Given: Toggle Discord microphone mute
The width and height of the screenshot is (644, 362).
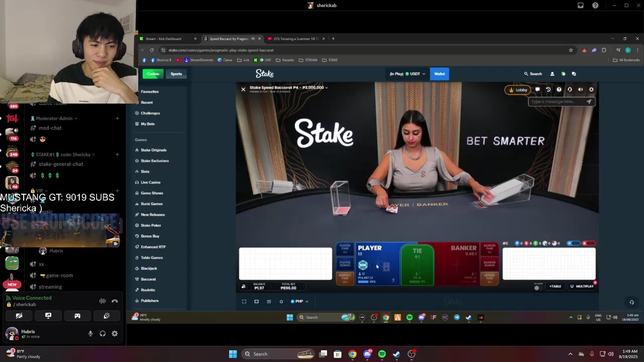Looking at the screenshot, I should click(91, 333).
